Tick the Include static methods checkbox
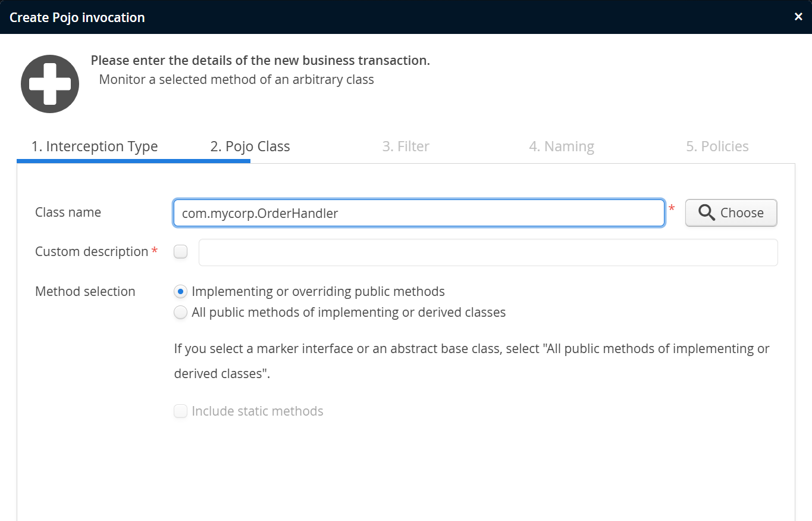The image size is (812, 521). click(x=180, y=411)
